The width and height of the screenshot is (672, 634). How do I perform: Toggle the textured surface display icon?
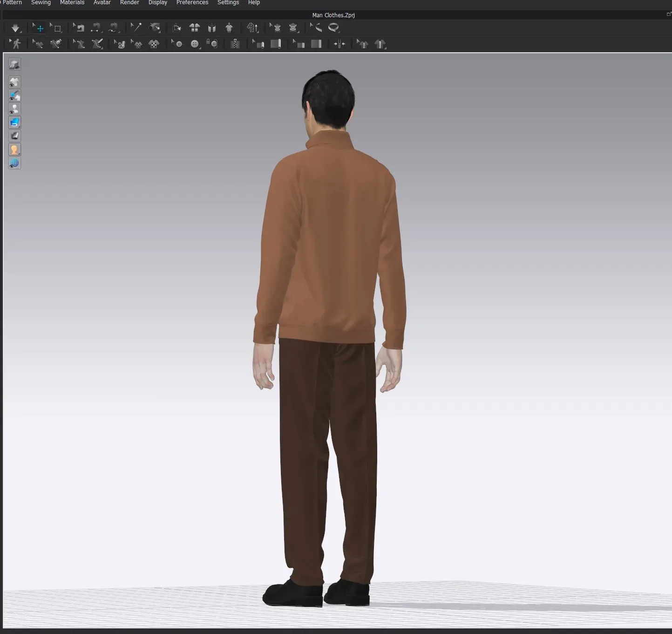[14, 136]
